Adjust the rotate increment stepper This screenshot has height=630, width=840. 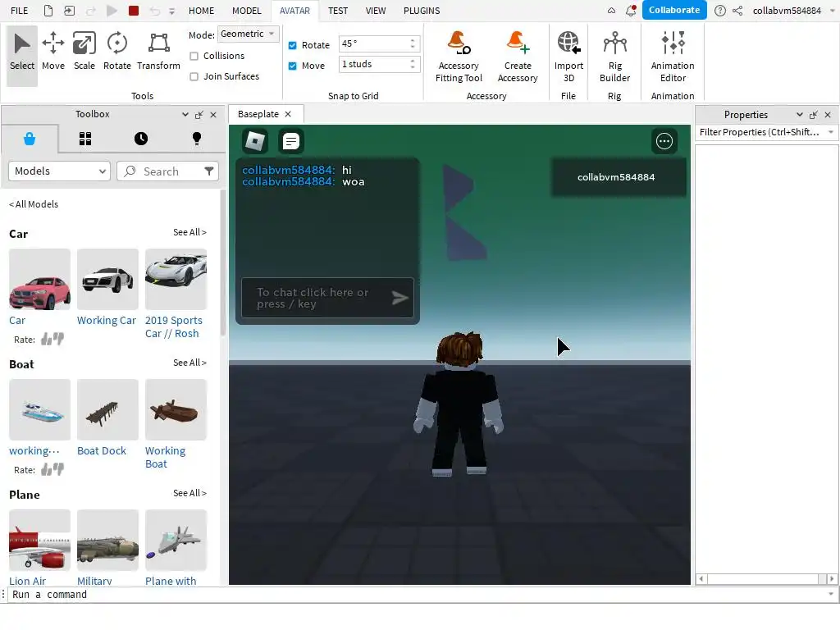413,43
